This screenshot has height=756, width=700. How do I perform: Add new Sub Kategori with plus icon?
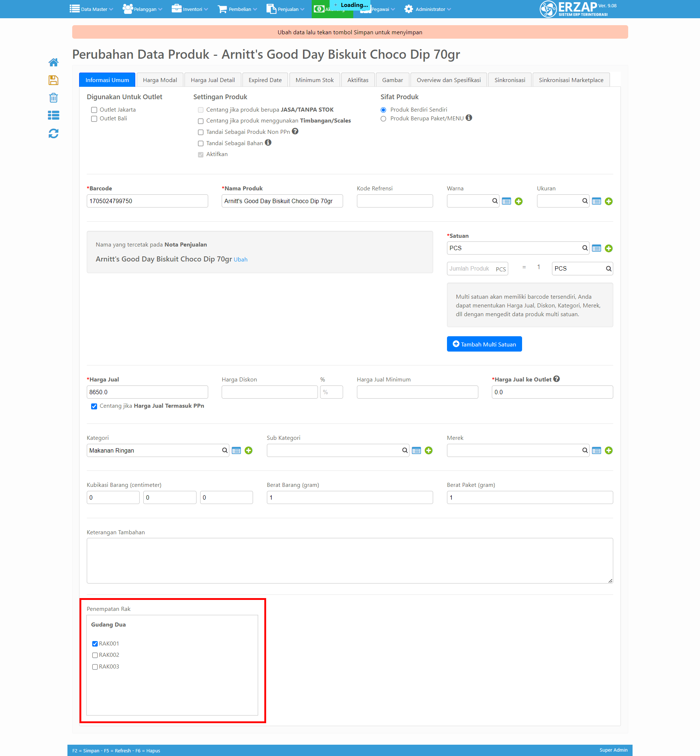tap(428, 450)
